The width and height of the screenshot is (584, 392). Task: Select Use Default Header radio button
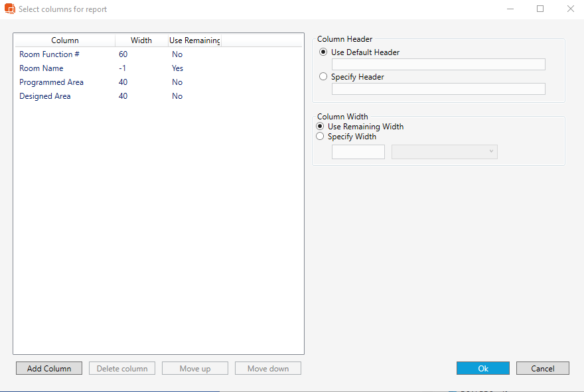point(323,52)
